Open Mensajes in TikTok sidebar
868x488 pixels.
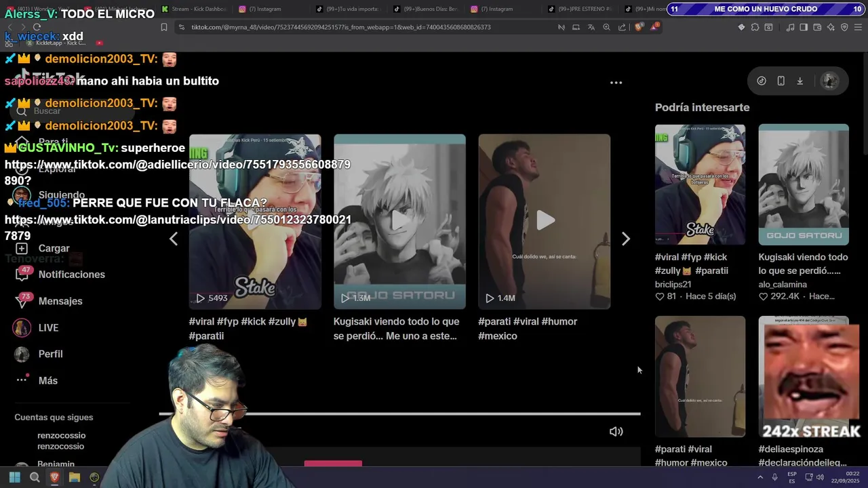coord(50,301)
